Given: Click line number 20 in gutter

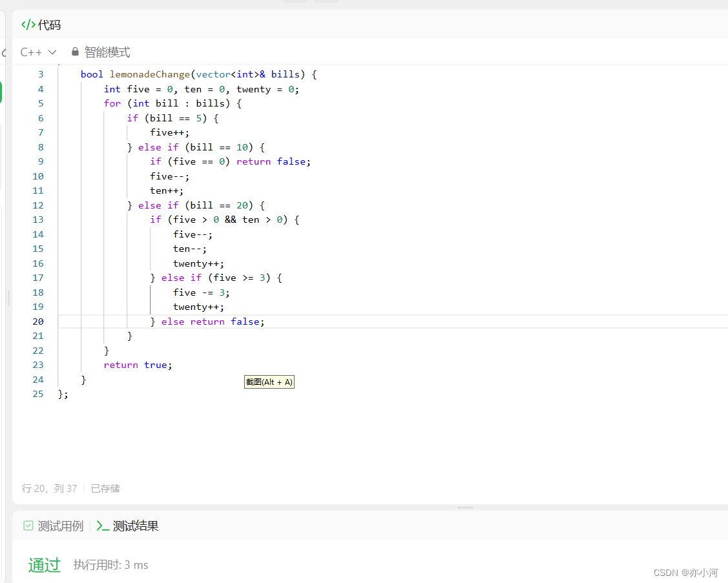Looking at the screenshot, I should [x=38, y=322].
